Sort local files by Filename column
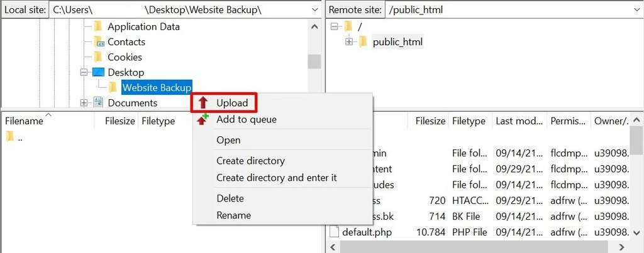Image resolution: width=644 pixels, height=253 pixels. point(25,121)
